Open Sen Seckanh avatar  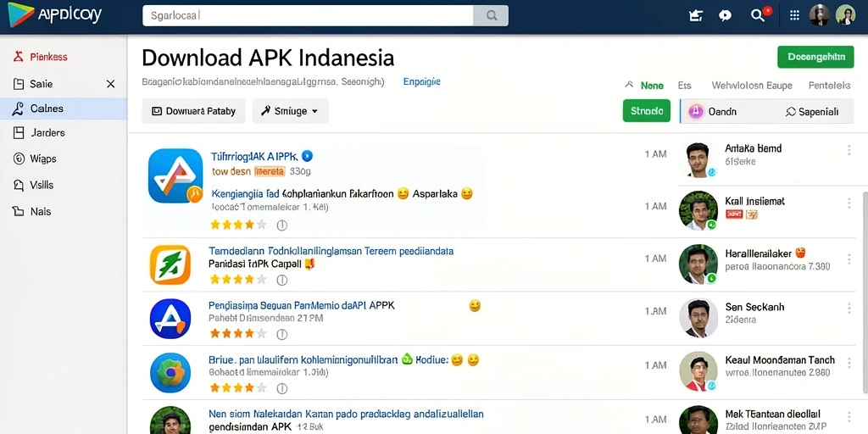click(698, 318)
